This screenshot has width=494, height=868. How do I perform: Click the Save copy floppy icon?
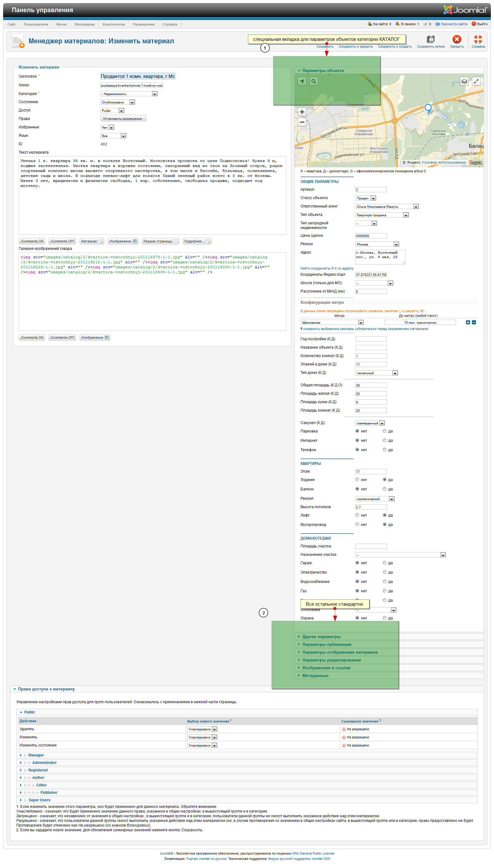[430, 39]
